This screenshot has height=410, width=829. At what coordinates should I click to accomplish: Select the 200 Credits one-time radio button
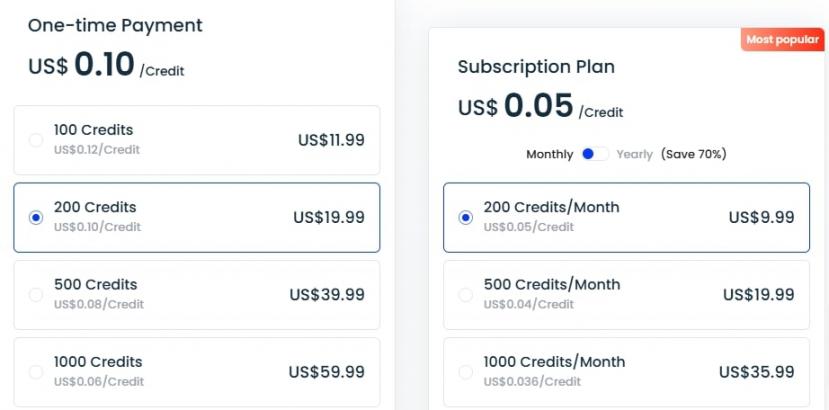point(36,217)
